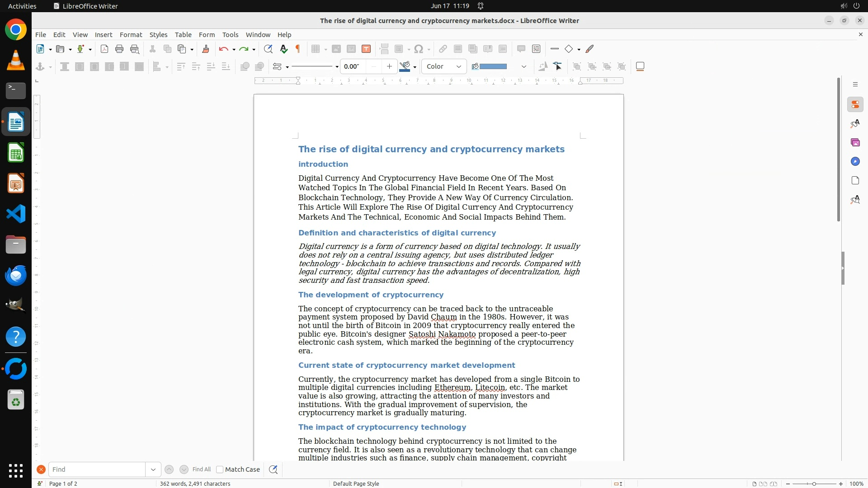Insert a Text Box
Screen dimensions: 868x488
point(366,49)
